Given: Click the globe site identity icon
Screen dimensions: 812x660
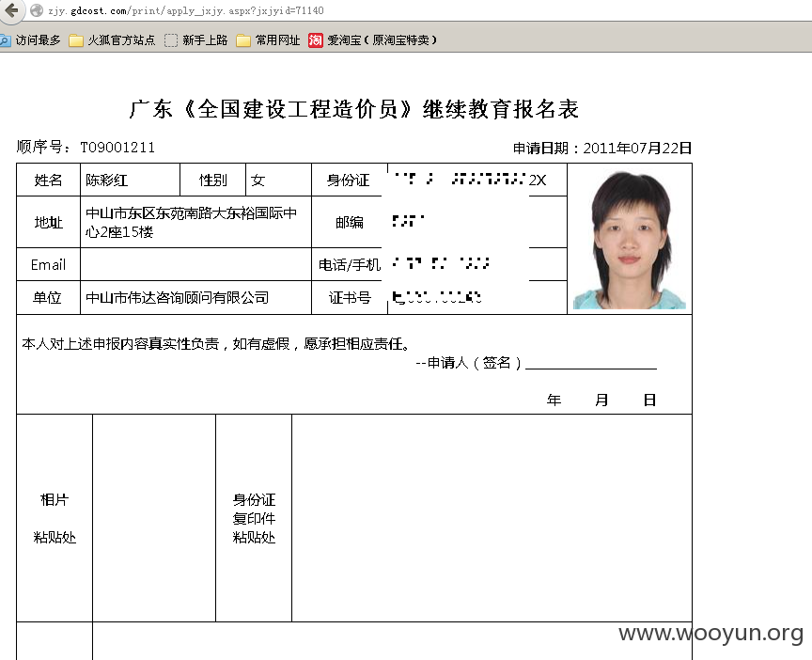Looking at the screenshot, I should (37, 10).
